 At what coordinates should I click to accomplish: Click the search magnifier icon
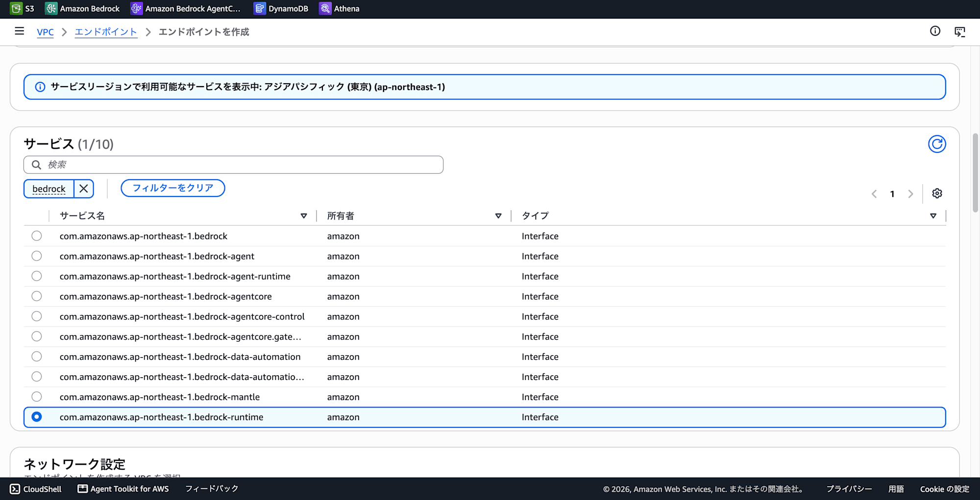coord(36,165)
